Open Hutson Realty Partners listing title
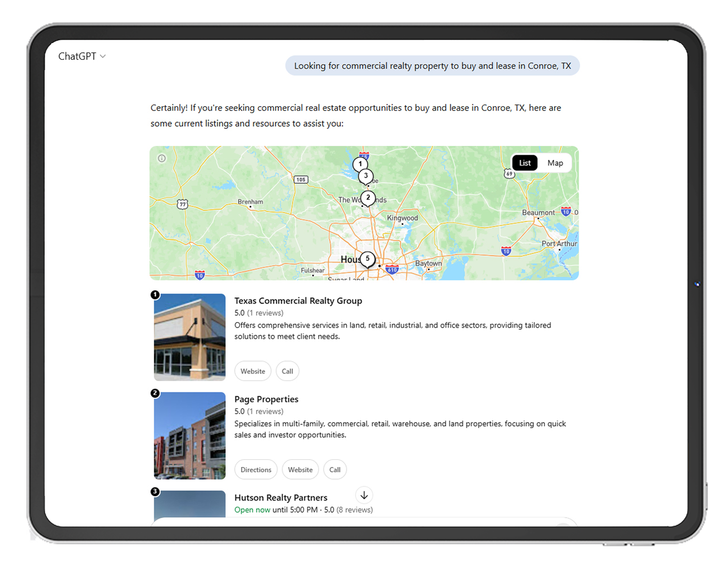This screenshot has height=567, width=728. pos(281,498)
